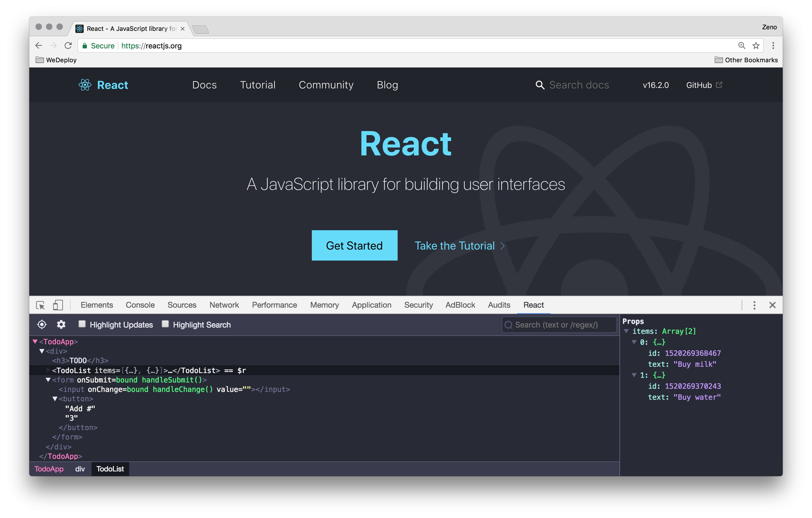The height and width of the screenshot is (518, 812).
Task: Select TodoApp in the breadcrumb bar
Action: coord(49,469)
